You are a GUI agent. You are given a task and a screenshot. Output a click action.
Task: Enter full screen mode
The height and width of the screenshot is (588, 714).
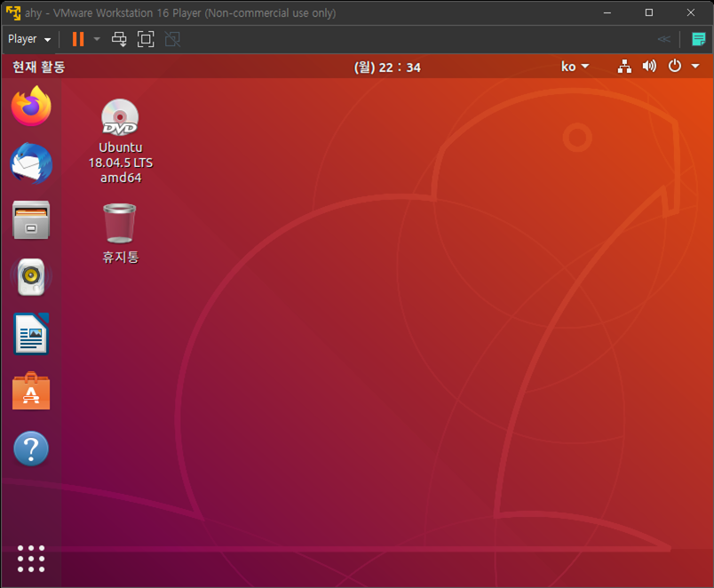point(146,39)
